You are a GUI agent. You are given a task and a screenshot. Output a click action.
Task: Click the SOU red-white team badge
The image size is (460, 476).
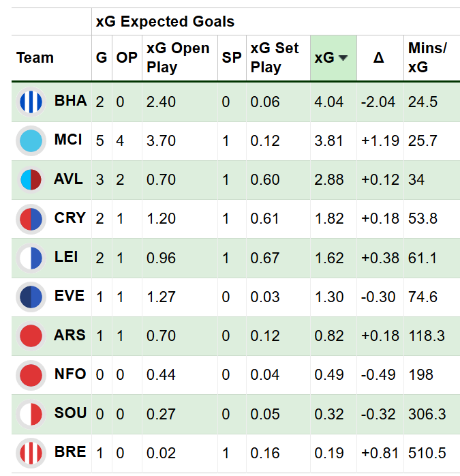(x=31, y=414)
